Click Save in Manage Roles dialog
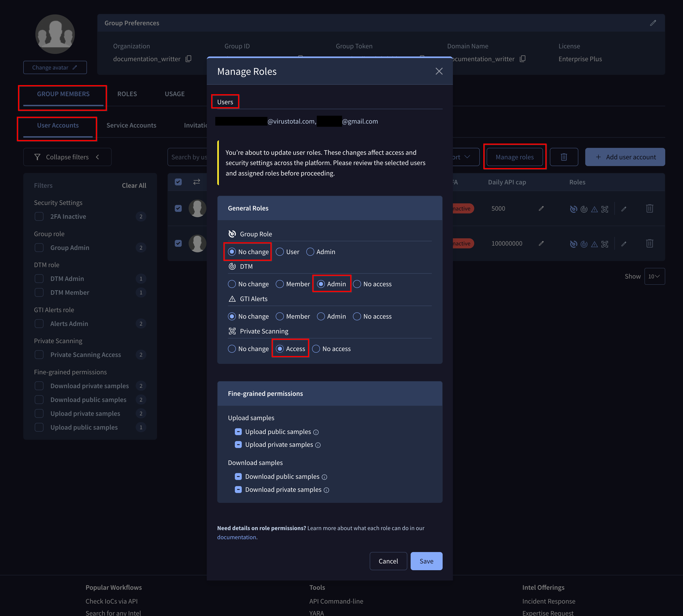Screen dimensions: 683x616 pos(426,561)
